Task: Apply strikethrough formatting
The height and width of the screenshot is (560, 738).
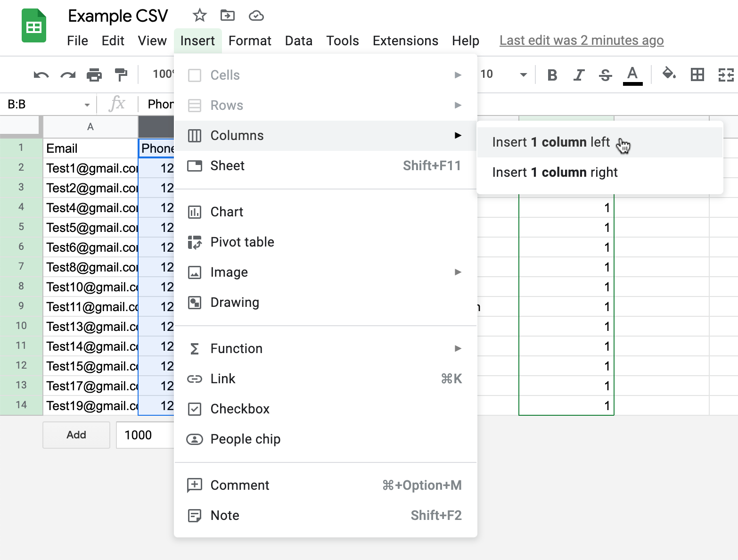Action: [605, 74]
